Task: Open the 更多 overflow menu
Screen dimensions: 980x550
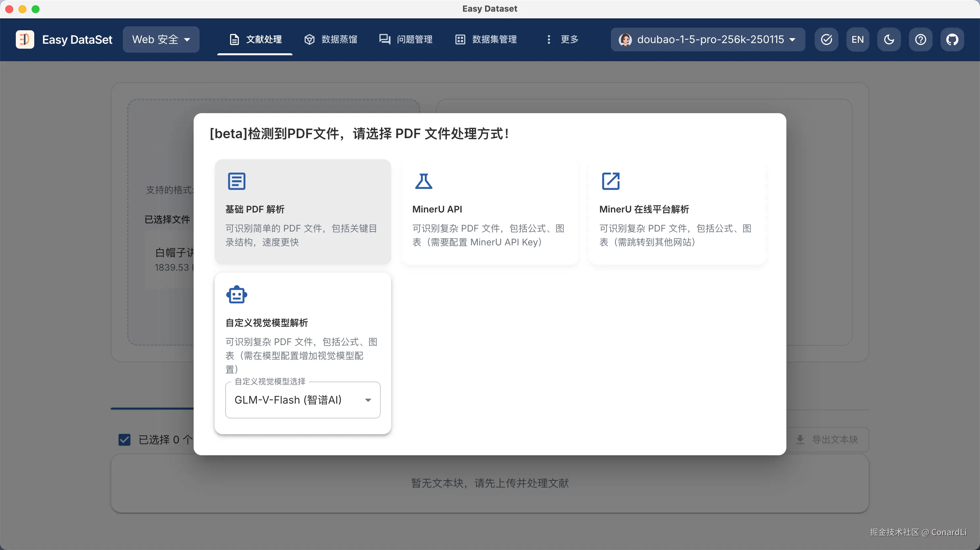Action: click(x=562, y=39)
